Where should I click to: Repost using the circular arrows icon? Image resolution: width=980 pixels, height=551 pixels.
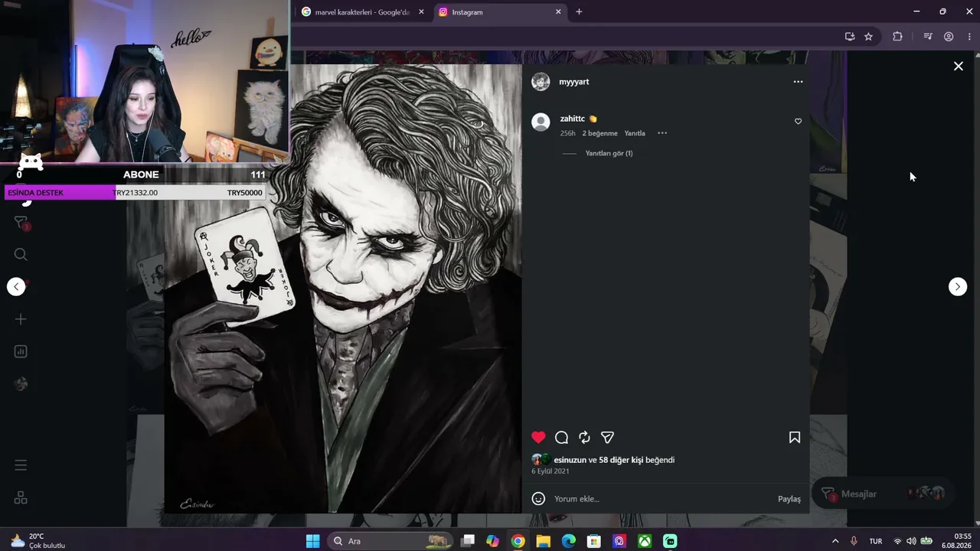point(584,438)
